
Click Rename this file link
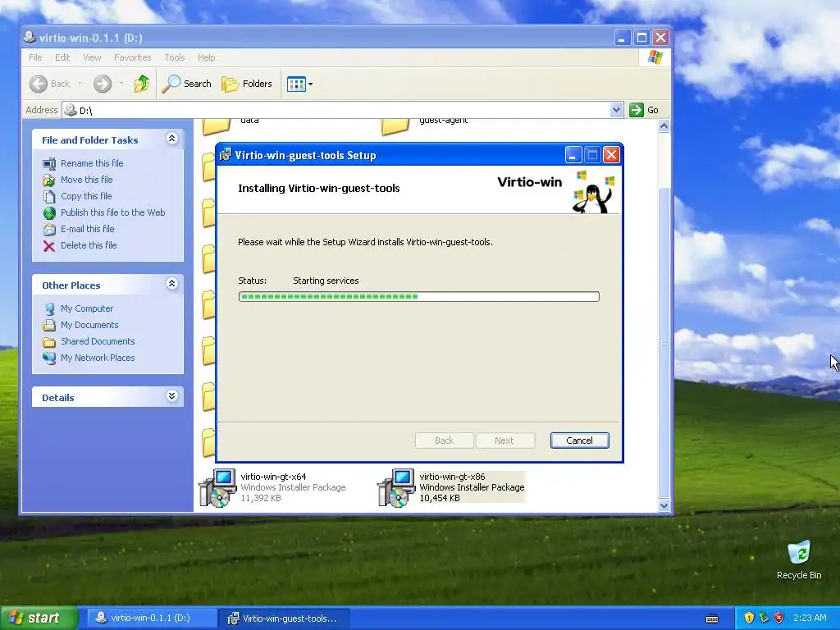point(92,163)
